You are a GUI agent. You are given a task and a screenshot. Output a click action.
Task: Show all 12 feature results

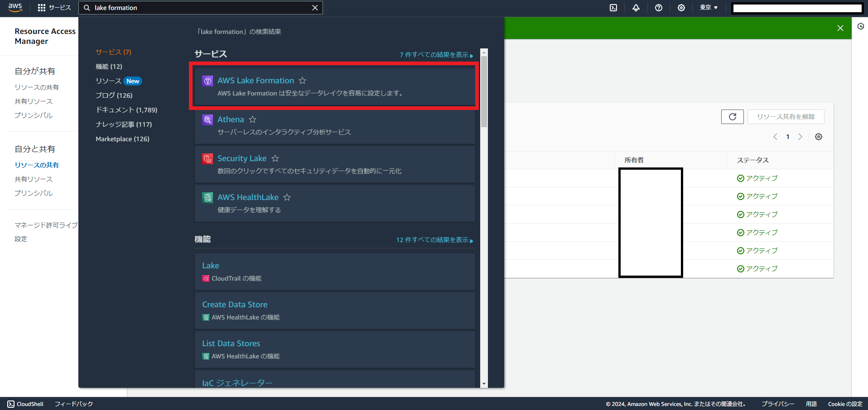tap(435, 240)
